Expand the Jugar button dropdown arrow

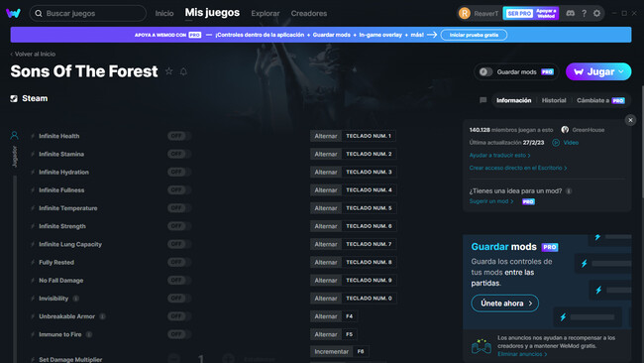tap(621, 71)
